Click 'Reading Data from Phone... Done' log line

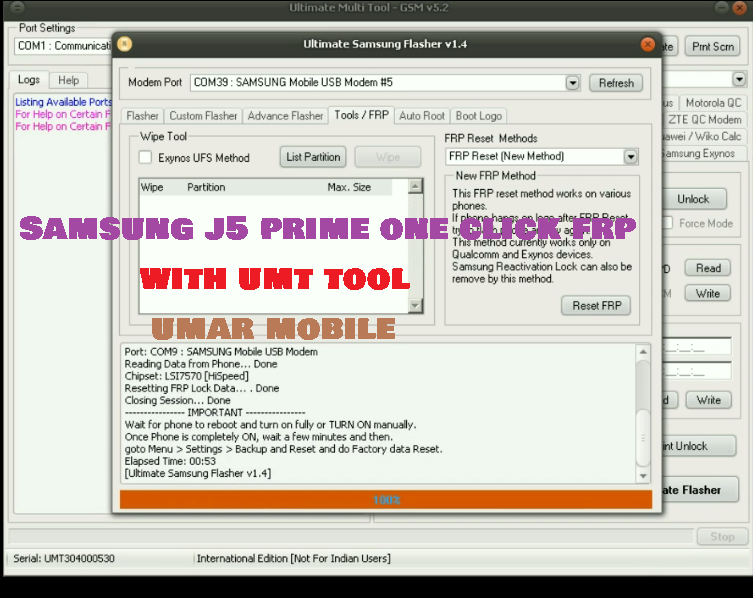click(201, 364)
